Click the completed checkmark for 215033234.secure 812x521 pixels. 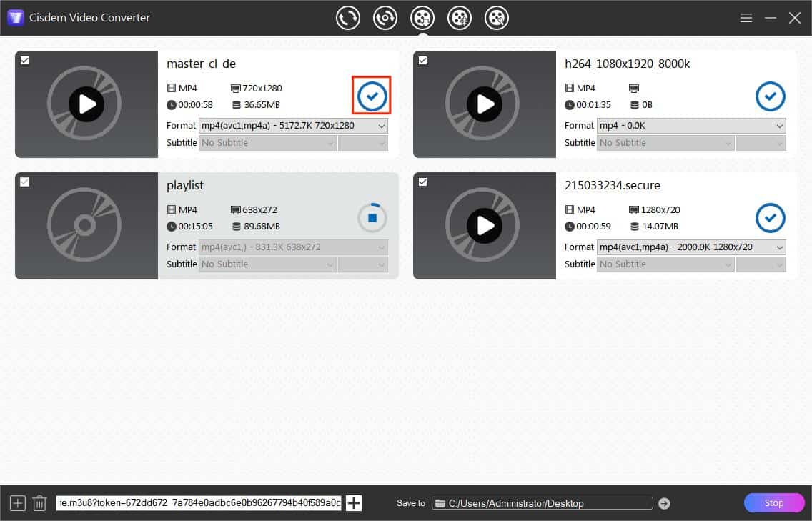pyautogui.click(x=770, y=218)
